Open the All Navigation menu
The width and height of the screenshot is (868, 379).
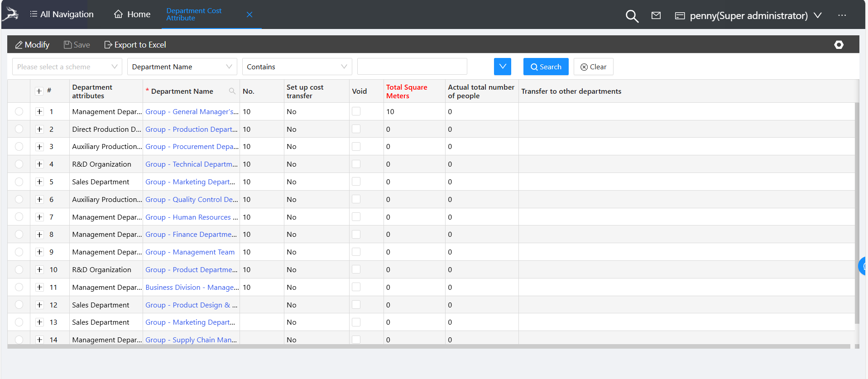point(62,14)
